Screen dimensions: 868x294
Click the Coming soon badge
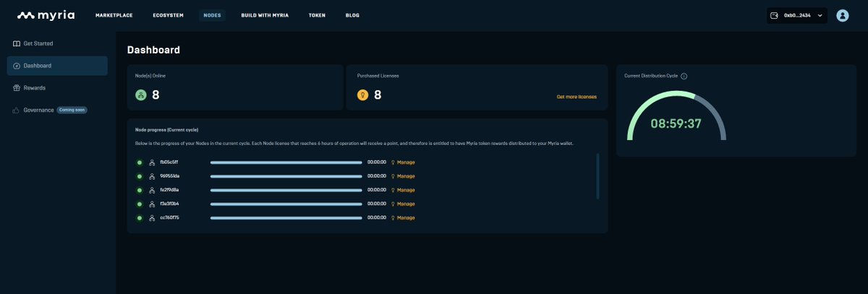(x=72, y=110)
